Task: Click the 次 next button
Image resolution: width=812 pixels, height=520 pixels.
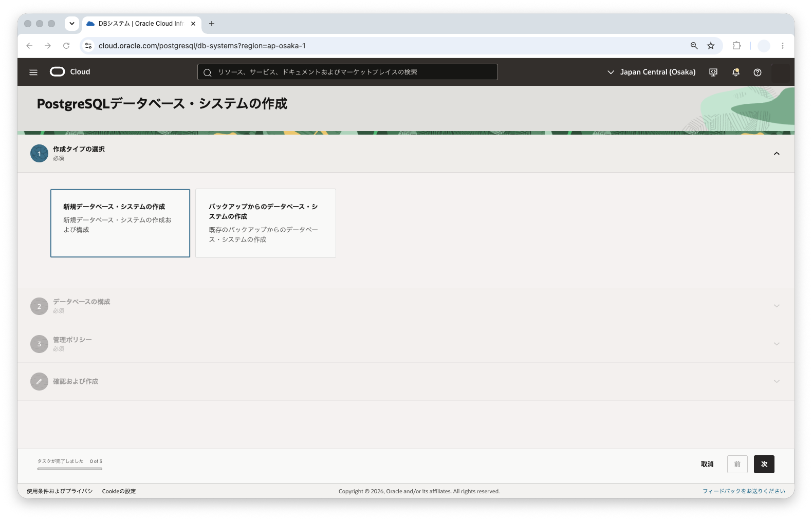Action: tap(764, 465)
